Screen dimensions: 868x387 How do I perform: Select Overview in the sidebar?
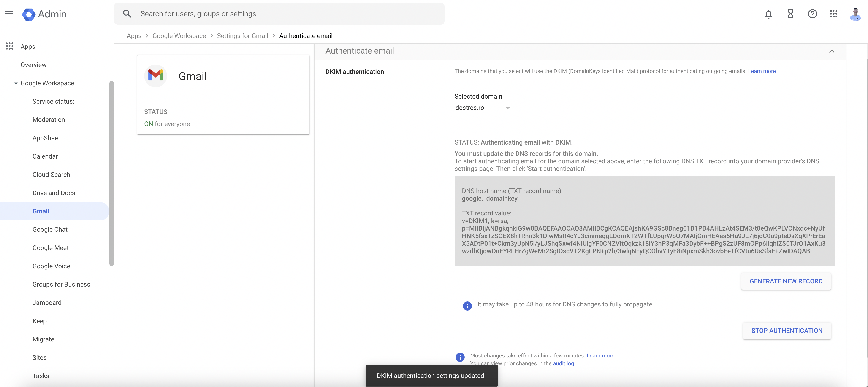33,65
